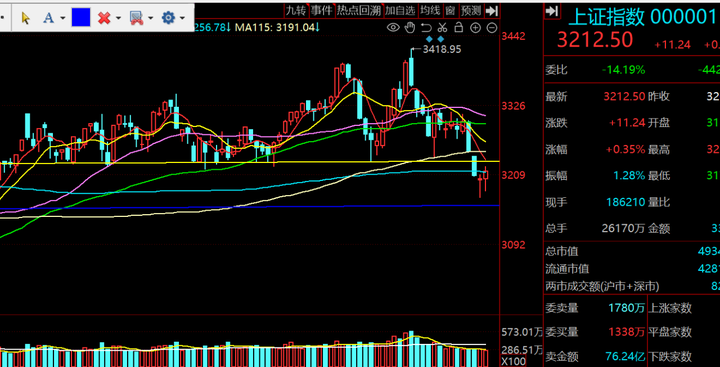Screen dimensions: 720x367
Task: Click the MA115: 3191.04 indicator label
Action: [277, 28]
